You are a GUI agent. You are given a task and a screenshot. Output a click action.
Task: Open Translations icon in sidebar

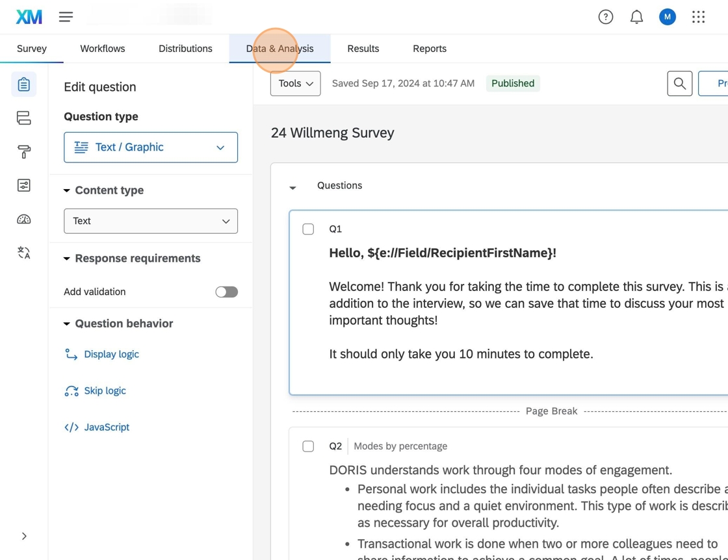pyautogui.click(x=24, y=253)
